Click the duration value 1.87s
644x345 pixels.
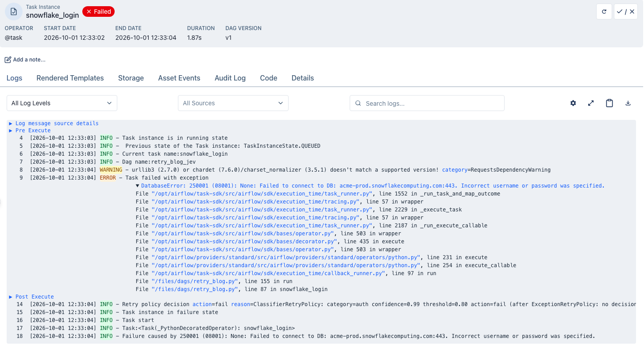coord(194,38)
